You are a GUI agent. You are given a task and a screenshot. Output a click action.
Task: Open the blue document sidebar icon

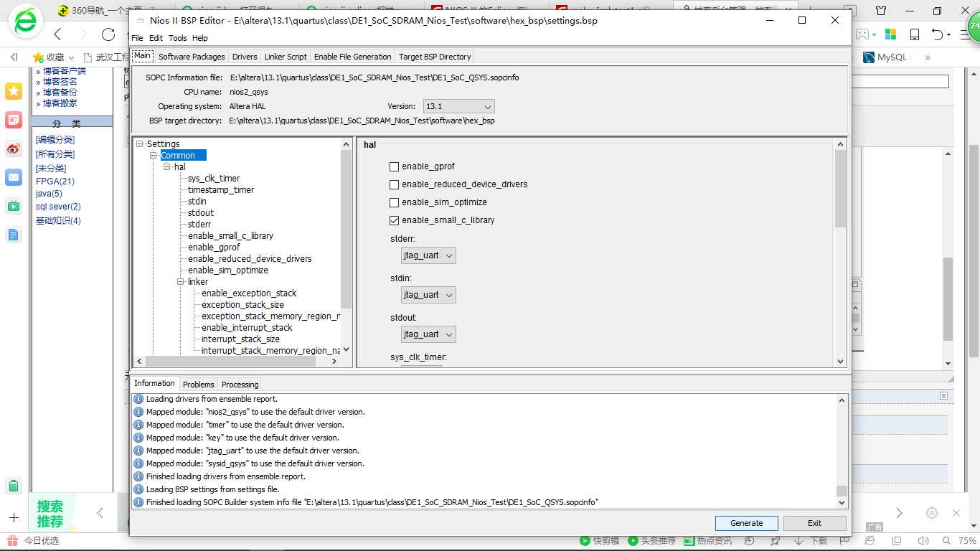tap(14, 235)
